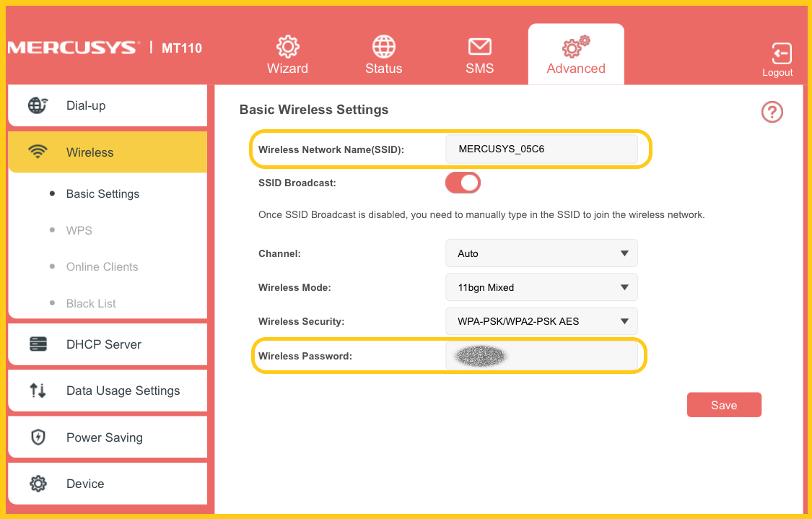Screen dimensions: 812x519
Task: Open the SMS envelope icon
Action: click(479, 47)
